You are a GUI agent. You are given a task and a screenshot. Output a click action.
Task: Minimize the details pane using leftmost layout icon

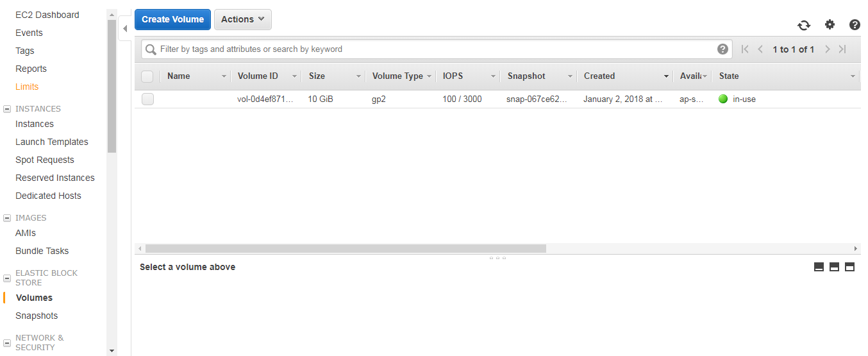tap(819, 267)
